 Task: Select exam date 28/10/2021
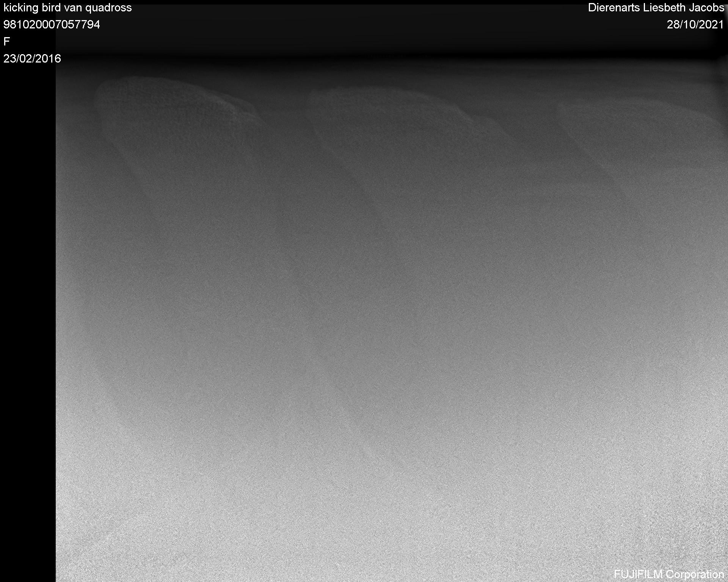tap(695, 25)
